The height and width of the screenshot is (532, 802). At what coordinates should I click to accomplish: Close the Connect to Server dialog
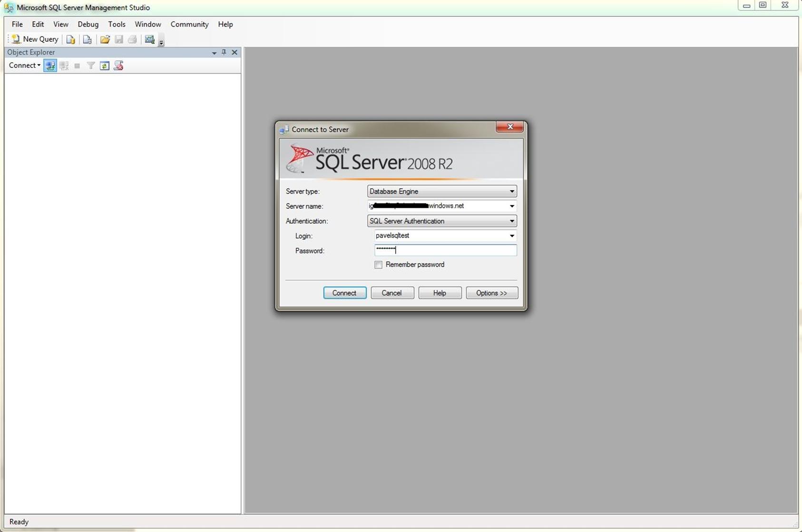click(x=509, y=126)
